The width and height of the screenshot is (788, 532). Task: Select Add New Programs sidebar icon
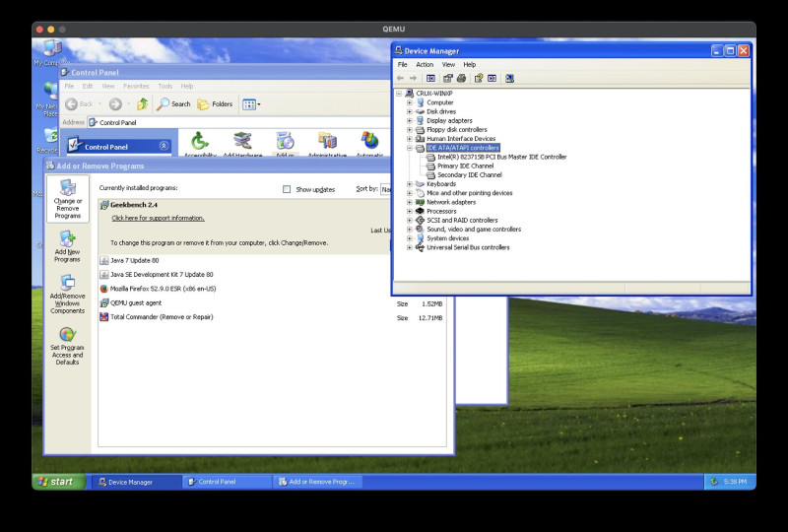(x=67, y=246)
